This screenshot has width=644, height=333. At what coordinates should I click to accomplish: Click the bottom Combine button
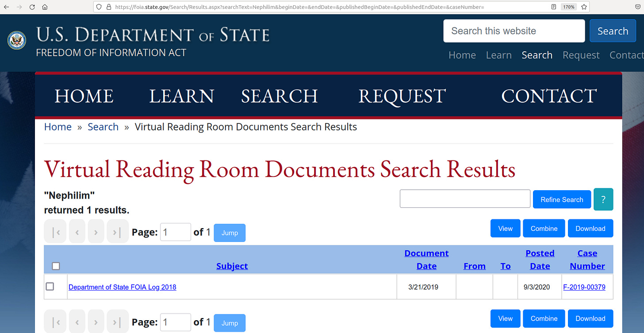(x=544, y=318)
